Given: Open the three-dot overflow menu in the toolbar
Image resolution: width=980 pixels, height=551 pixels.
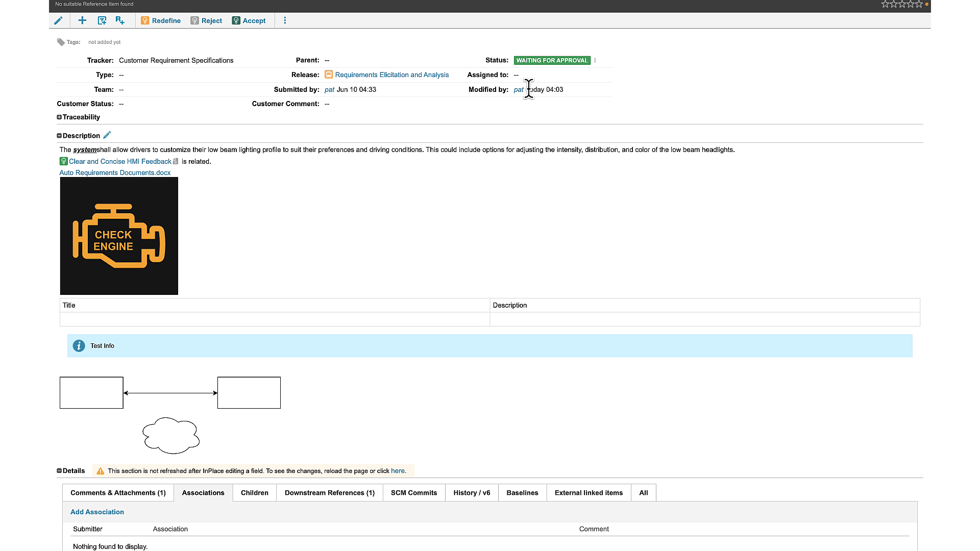Looking at the screenshot, I should coord(285,20).
